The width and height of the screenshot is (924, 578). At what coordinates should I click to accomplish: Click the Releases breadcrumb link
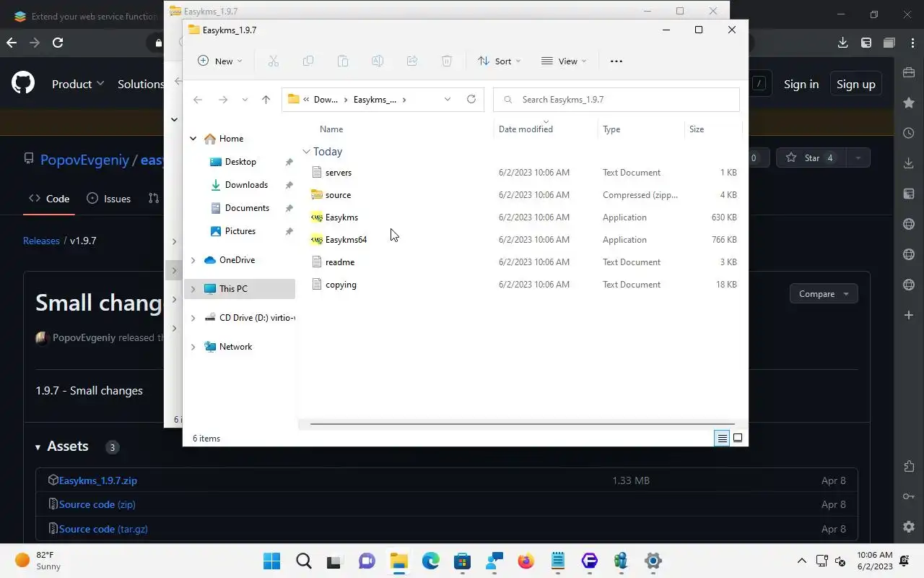tap(41, 241)
